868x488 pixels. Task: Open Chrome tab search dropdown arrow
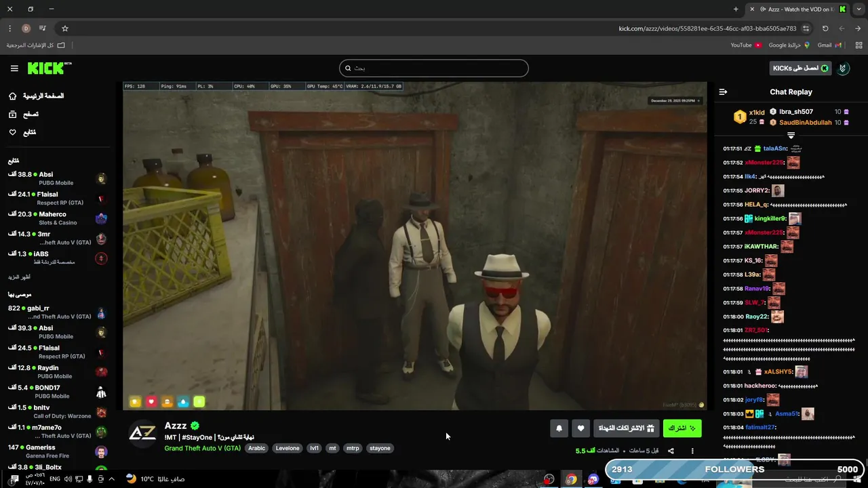point(858,9)
